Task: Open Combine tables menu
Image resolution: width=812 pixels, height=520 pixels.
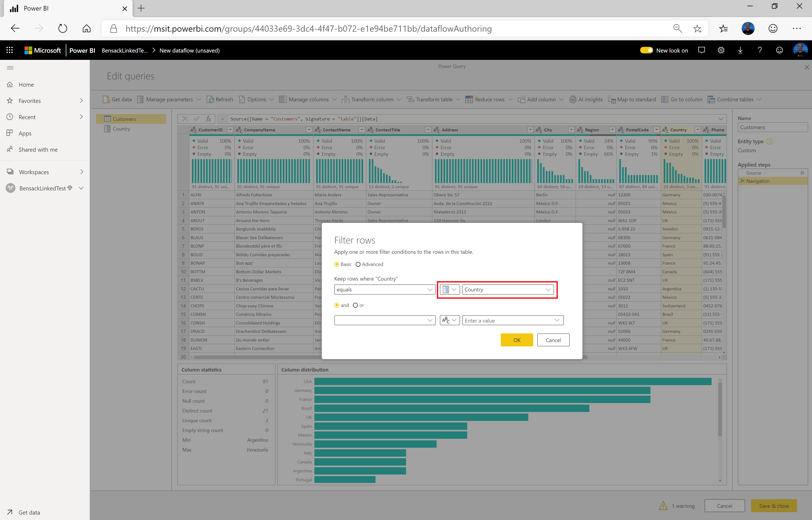Action: tap(734, 99)
